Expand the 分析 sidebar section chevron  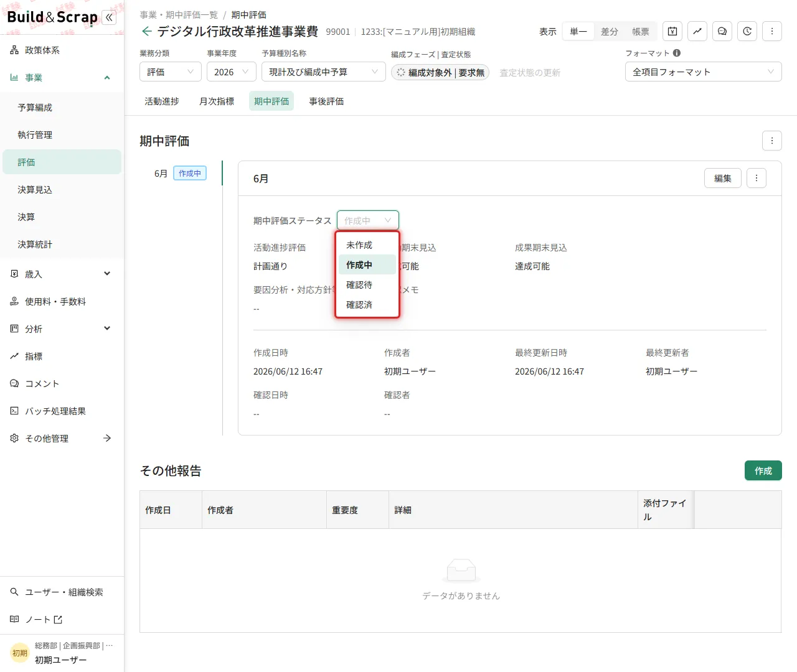click(107, 329)
